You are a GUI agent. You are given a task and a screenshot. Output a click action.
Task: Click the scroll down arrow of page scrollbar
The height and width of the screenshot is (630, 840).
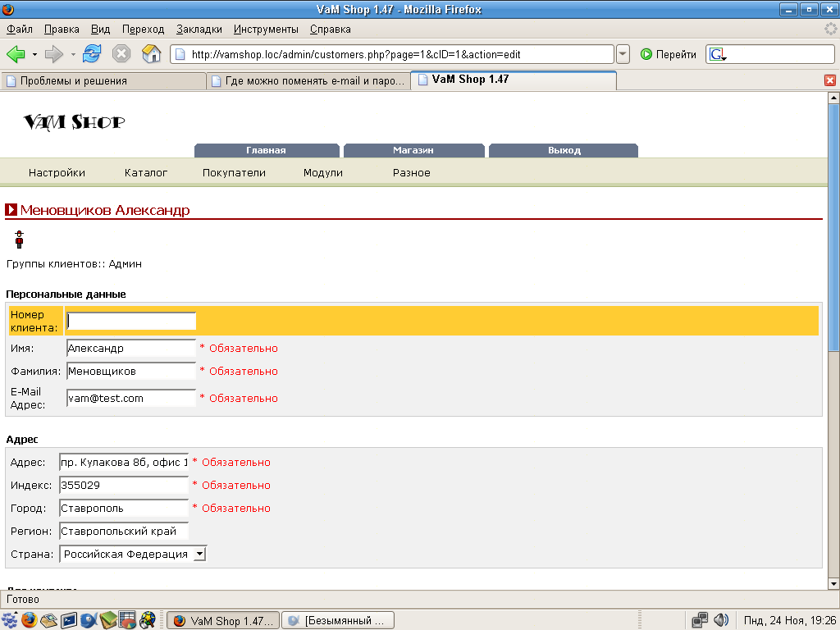click(x=833, y=583)
